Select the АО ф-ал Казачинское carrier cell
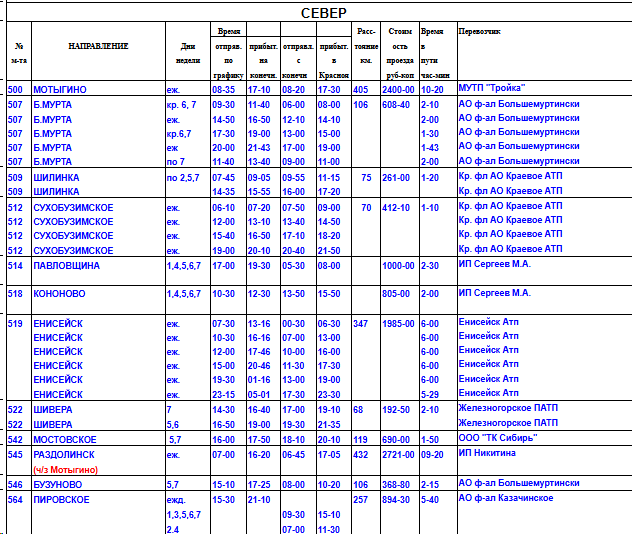 pyautogui.click(x=506, y=498)
